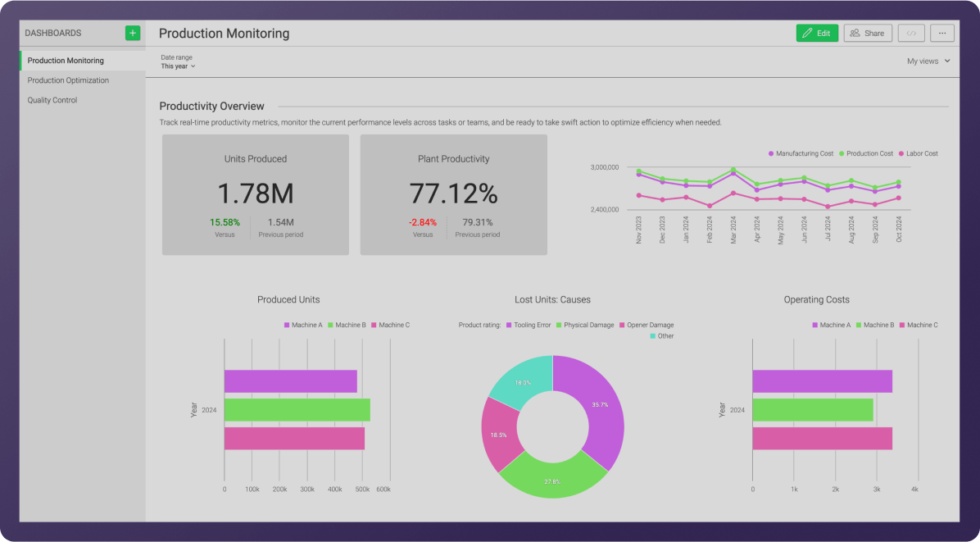980x542 pixels.
Task: Click the Edit button
Action: (817, 33)
